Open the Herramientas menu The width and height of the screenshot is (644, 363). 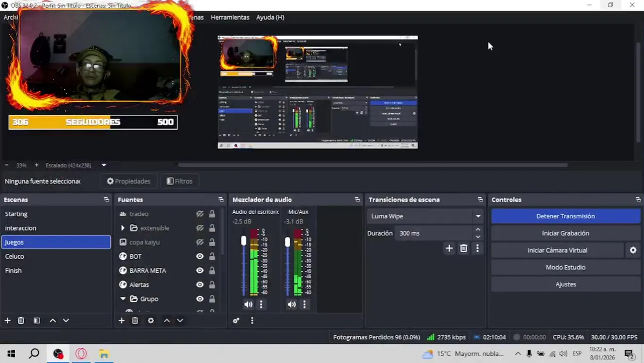tap(230, 17)
